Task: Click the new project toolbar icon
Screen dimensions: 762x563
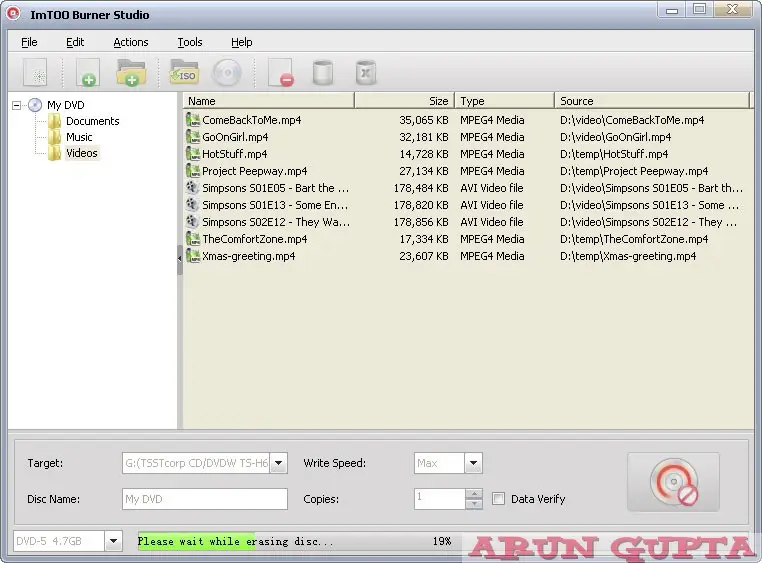Action: [35, 73]
